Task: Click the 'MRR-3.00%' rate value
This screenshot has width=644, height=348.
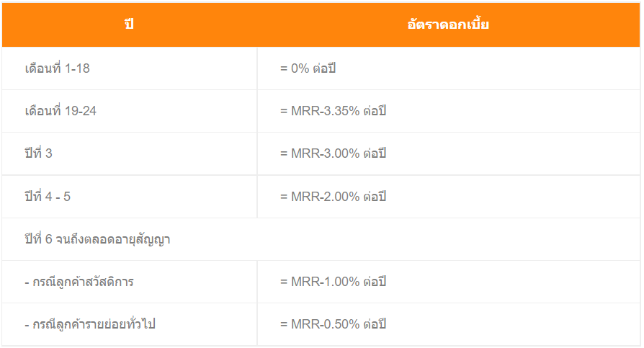Action: point(325,153)
